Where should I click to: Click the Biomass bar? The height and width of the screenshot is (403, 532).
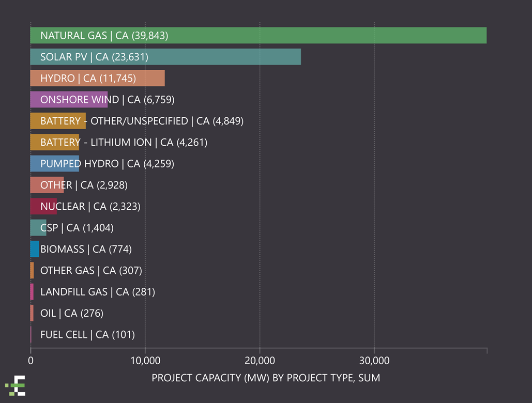pos(34,249)
